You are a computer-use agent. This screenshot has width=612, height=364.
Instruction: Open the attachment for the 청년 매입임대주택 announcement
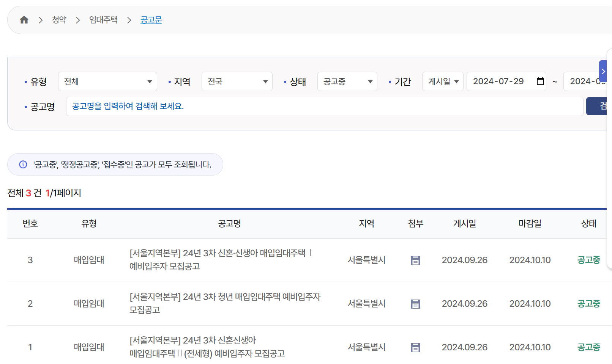click(x=415, y=303)
